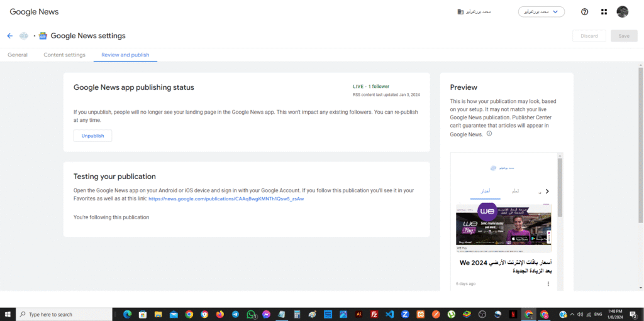The height and width of the screenshot is (321, 644).
Task: Open the Google apps grid icon
Action: 604,12
